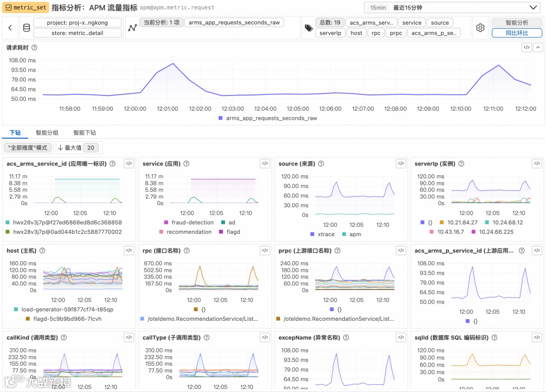View code for sqlId panel
This screenshot has width=546, height=392.
537,337
